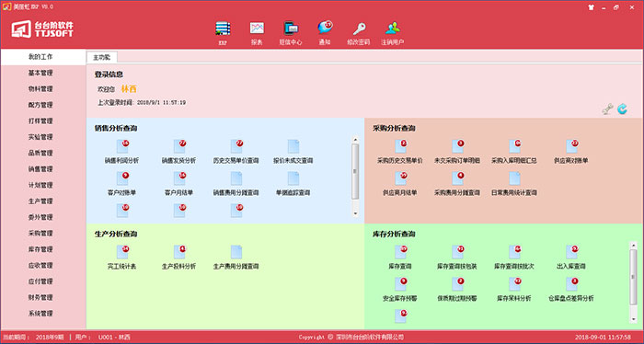Select 应付管理 in the sidebar
This screenshot has height=344, width=644.
pyautogui.click(x=43, y=281)
